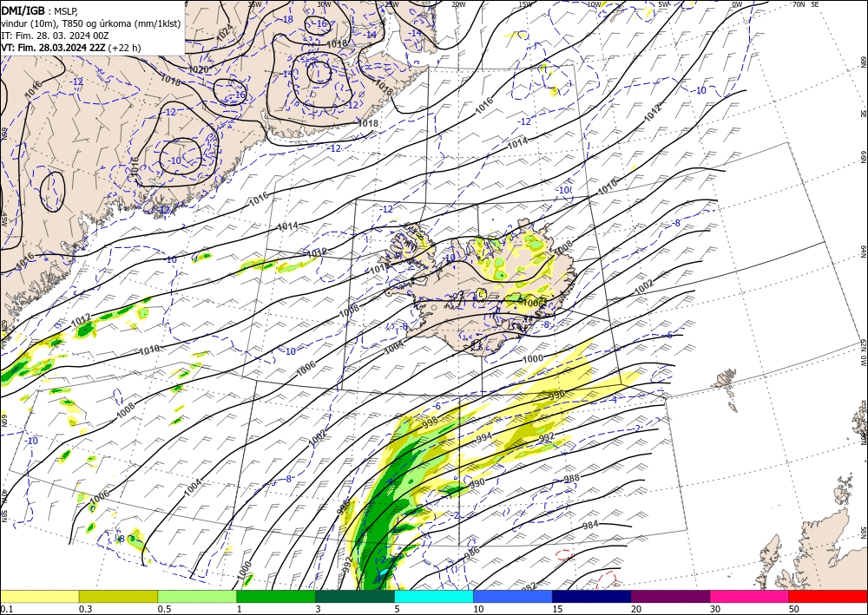Click the '20W' longitude label
This screenshot has height=615, width=868.
pos(458,4)
